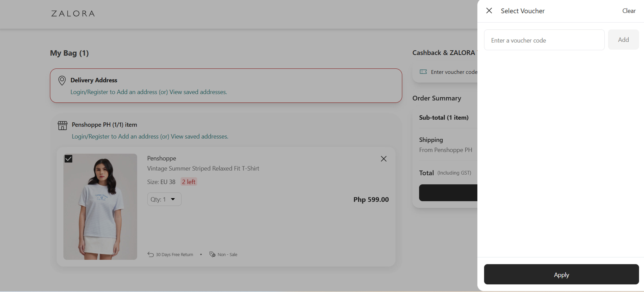Click Enter voucher code in Cashback section
The image size is (644, 292).
click(454, 72)
